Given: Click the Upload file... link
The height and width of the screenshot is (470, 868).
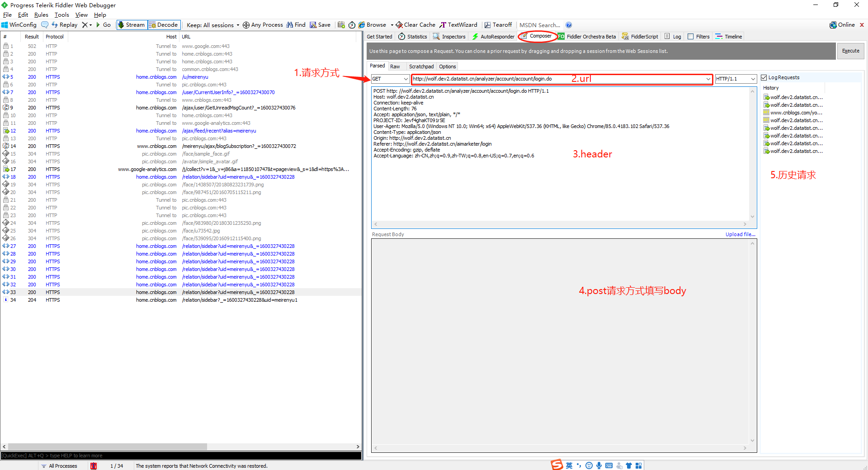Looking at the screenshot, I should click(x=741, y=234).
